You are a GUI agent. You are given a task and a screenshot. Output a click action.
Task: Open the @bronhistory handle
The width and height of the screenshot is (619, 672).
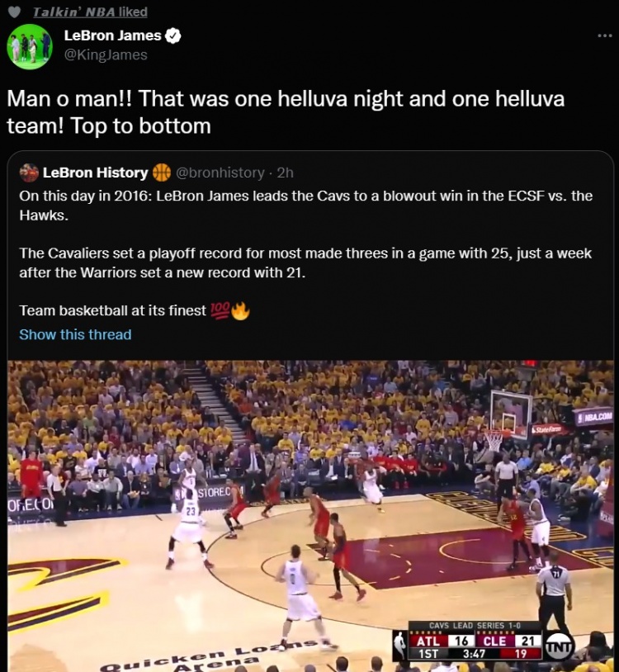(x=220, y=173)
